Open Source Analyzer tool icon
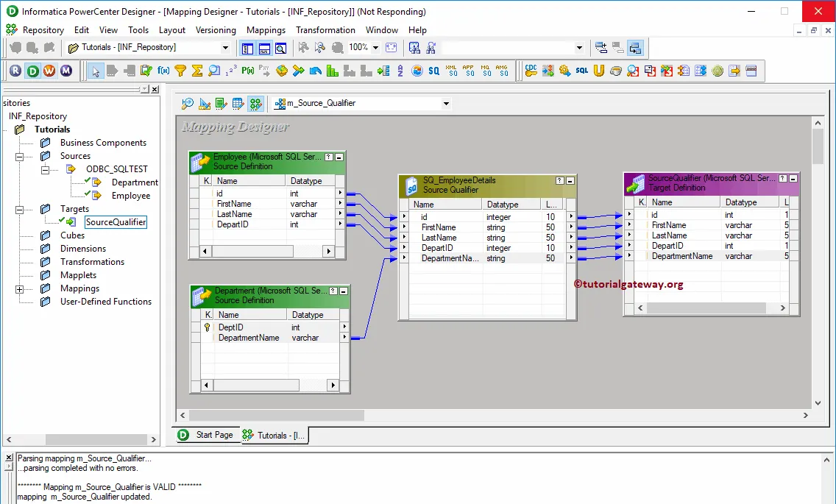This screenshot has width=836, height=504. (188, 104)
